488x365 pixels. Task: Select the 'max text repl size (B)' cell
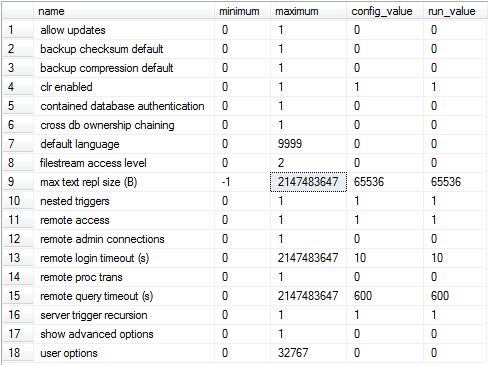point(124,182)
